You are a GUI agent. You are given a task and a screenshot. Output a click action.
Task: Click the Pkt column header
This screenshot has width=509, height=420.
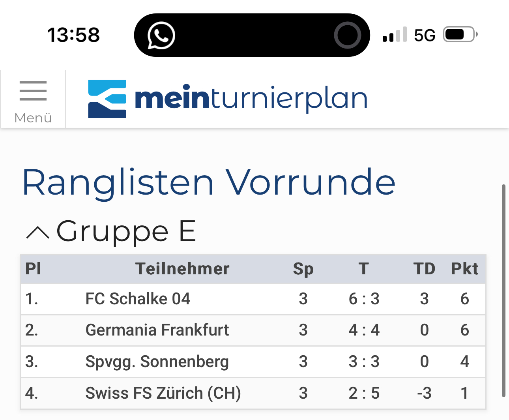point(465,269)
